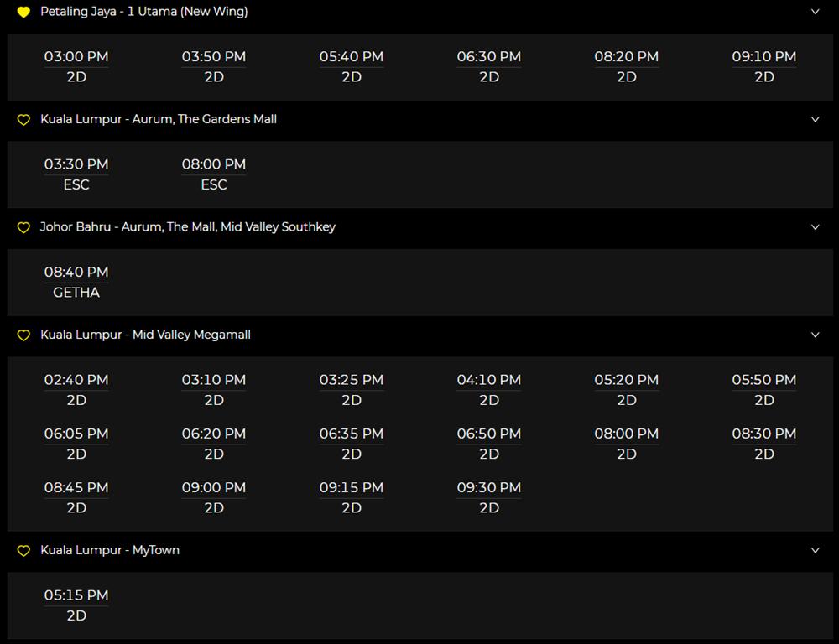The image size is (839, 644).
Task: Select 02:40 PM showtime at Mid Valley Megamall
Action: pyautogui.click(x=76, y=389)
